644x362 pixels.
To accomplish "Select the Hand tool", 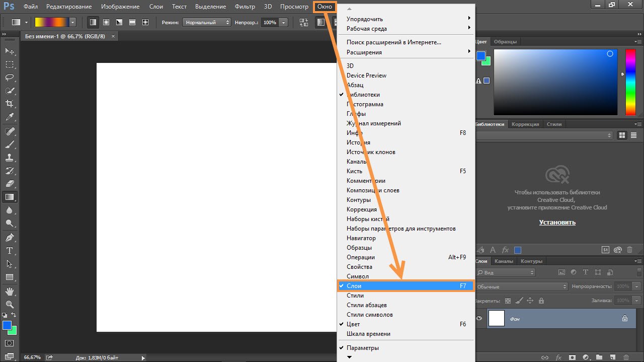I will coord(10,292).
